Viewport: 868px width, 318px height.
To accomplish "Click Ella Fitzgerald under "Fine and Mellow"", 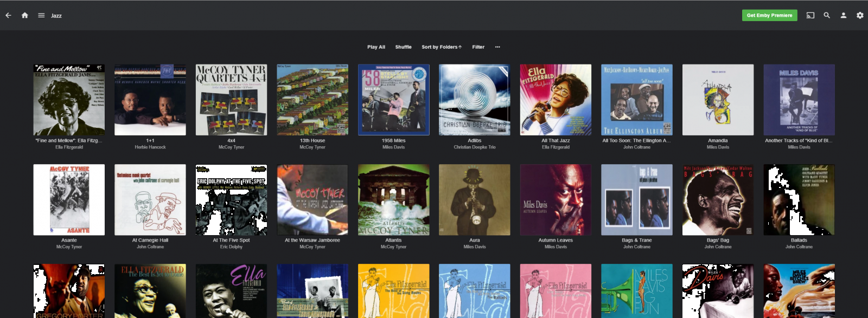I will pyautogui.click(x=69, y=147).
